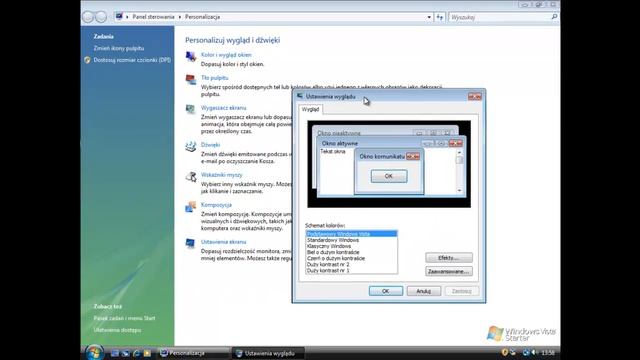The image size is (640, 360).
Task: Click Zmień ikony pulpitu in sidebar
Action: coord(119,48)
